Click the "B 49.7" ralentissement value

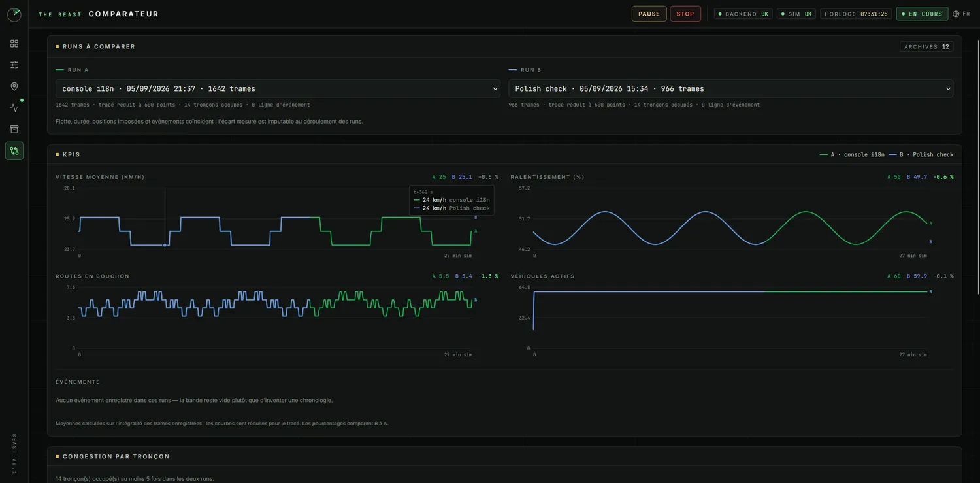tap(917, 177)
